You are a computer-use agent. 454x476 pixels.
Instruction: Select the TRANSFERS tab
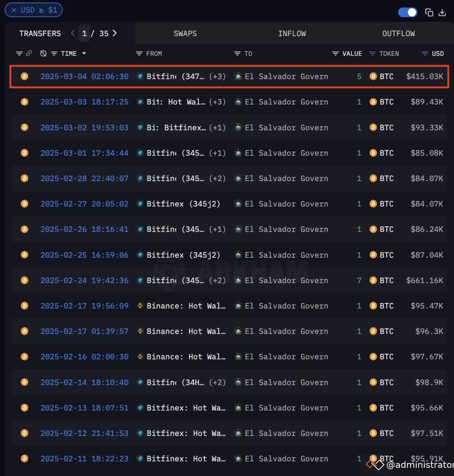(x=40, y=33)
